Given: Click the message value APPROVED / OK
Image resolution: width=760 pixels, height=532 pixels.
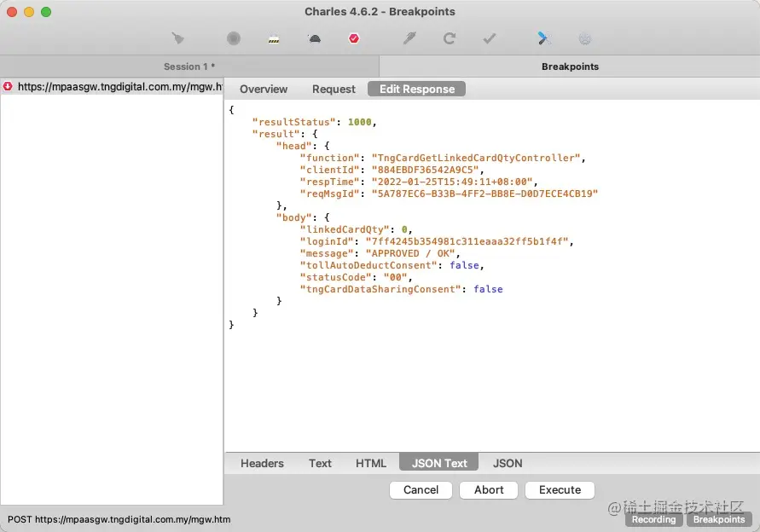Looking at the screenshot, I should click(410, 253).
